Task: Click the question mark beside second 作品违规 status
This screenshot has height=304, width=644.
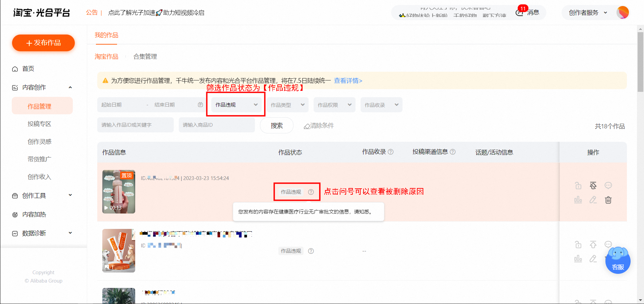Action: tap(311, 251)
